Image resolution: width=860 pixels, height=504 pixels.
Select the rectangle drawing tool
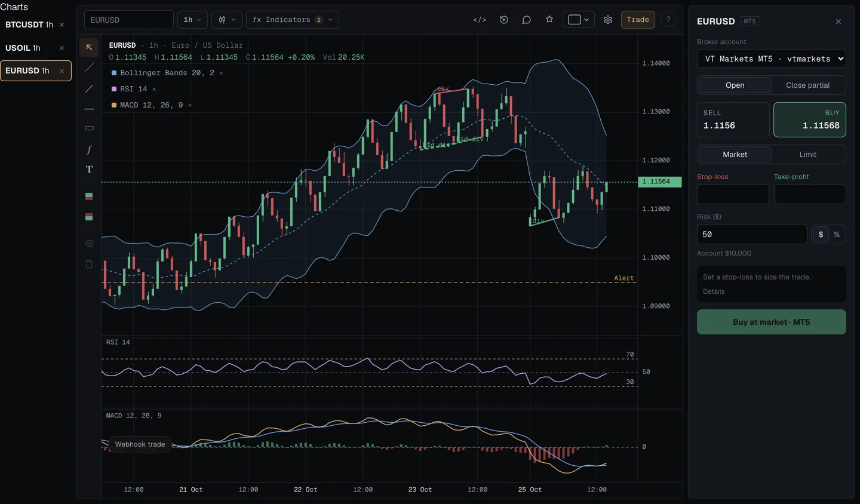(x=89, y=128)
